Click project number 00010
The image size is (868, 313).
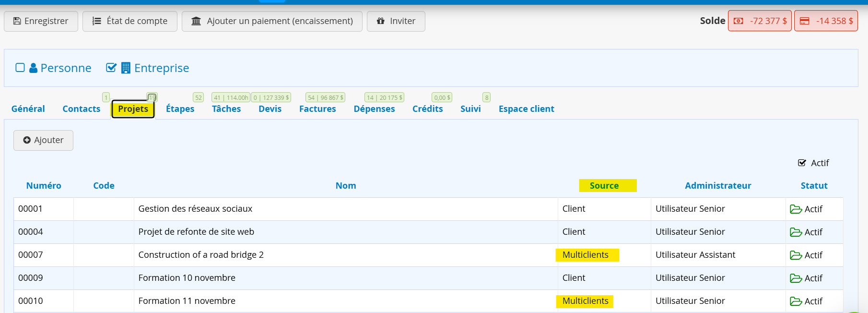pos(31,301)
